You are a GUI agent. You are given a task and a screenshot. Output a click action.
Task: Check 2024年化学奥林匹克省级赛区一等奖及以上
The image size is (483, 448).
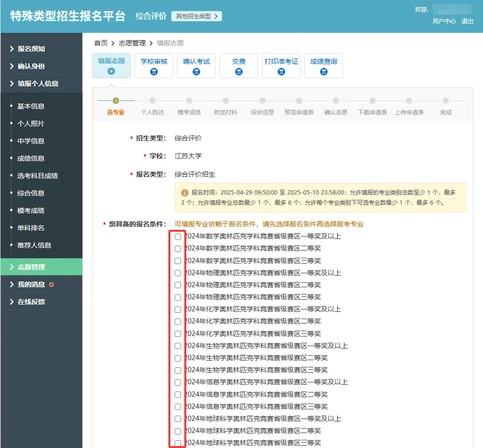click(x=178, y=309)
